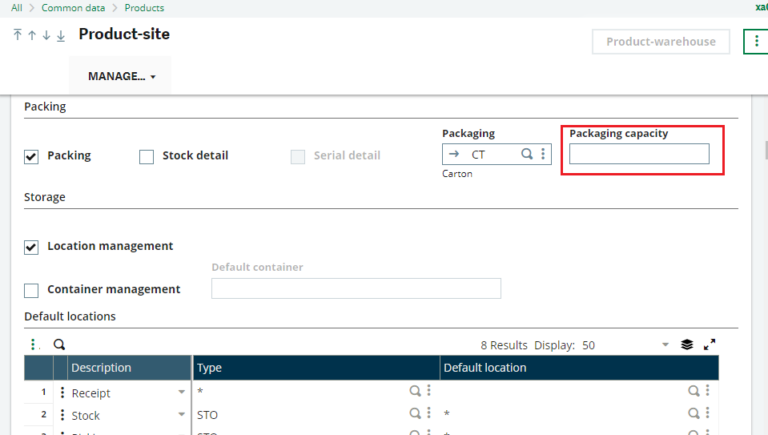Go to first record arrow icon
The image size is (768, 435).
[x=17, y=35]
